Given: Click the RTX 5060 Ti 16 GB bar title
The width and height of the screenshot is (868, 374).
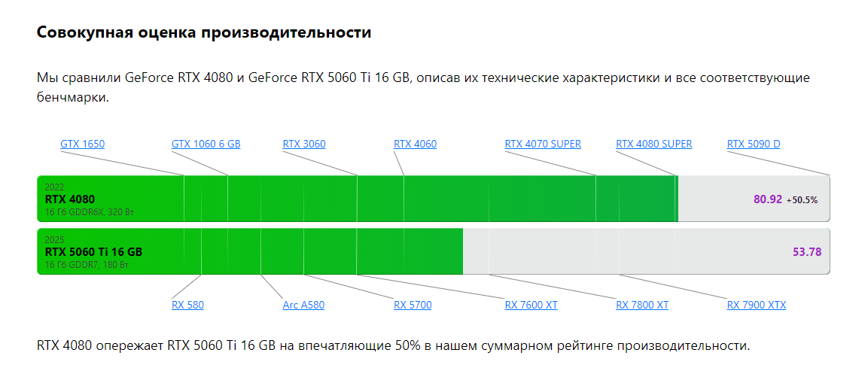Looking at the screenshot, I should coord(93,252).
